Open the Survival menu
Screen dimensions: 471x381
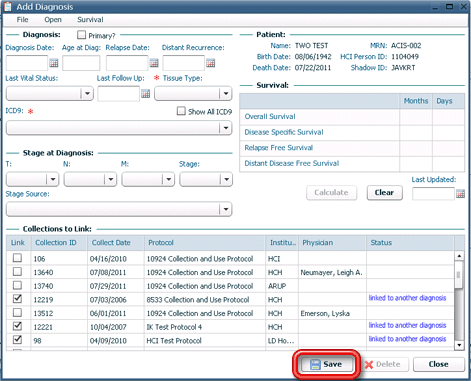pos(90,20)
